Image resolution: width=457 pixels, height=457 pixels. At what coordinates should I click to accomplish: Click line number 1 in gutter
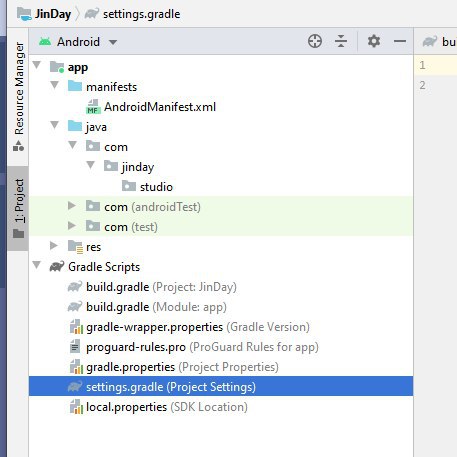(x=422, y=65)
